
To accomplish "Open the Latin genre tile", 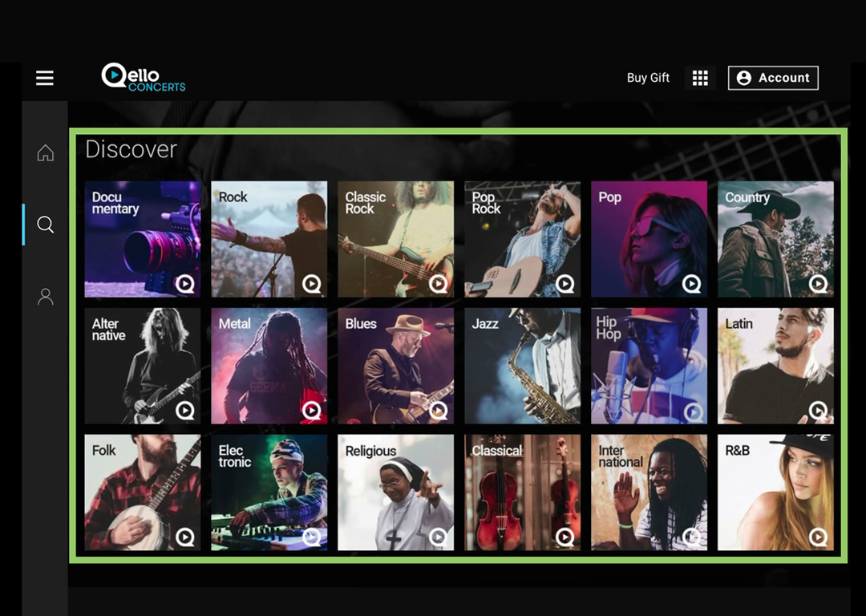I will (775, 366).
